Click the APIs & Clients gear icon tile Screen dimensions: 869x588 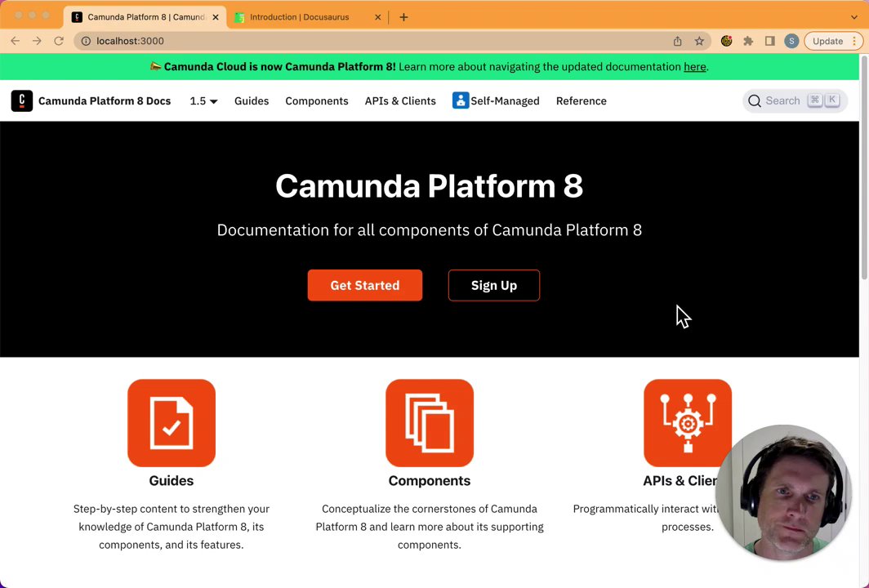[x=687, y=423]
